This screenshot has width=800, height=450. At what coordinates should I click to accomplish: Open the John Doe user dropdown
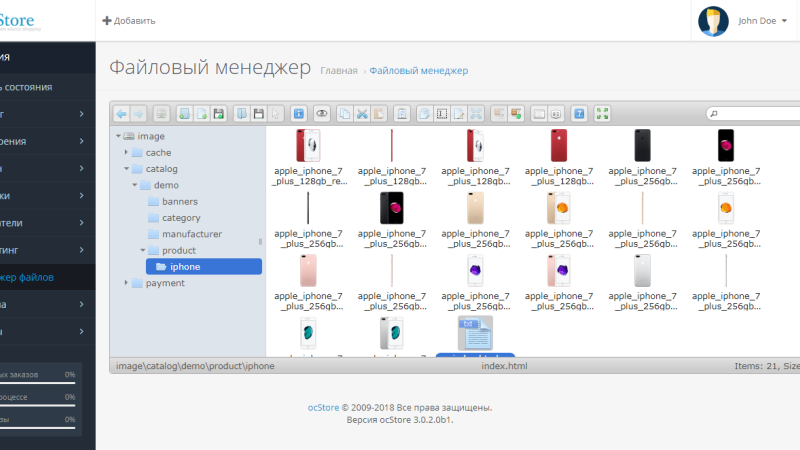pyautogui.click(x=762, y=21)
